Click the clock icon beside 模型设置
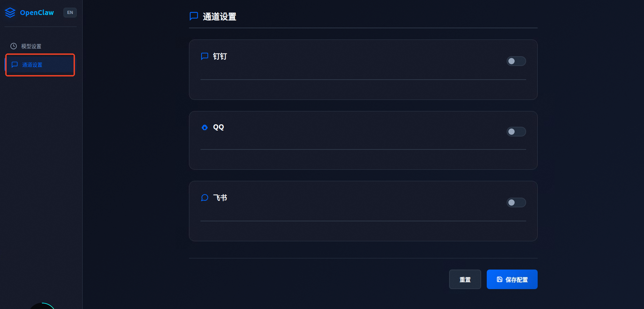This screenshot has width=644, height=309. click(x=14, y=46)
